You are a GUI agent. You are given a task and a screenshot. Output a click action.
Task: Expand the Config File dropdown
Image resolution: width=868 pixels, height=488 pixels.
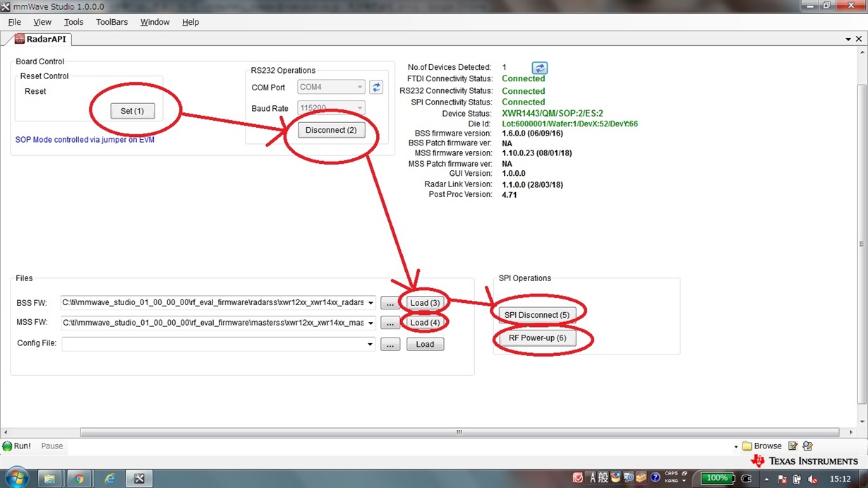(x=370, y=344)
